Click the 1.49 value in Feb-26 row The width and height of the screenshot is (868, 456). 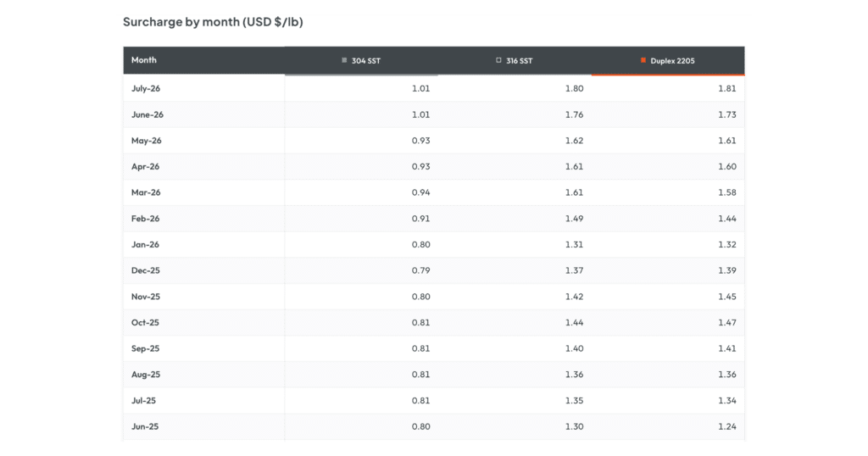click(x=574, y=219)
